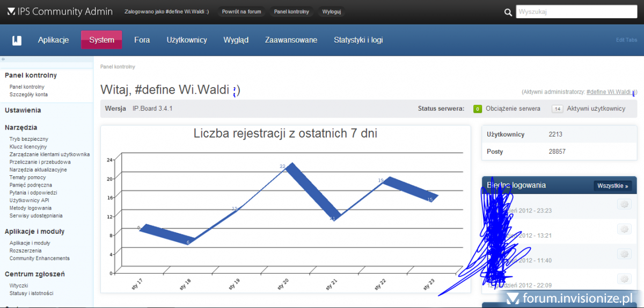Click the bookmark icon left of Aplikacje

point(17,40)
